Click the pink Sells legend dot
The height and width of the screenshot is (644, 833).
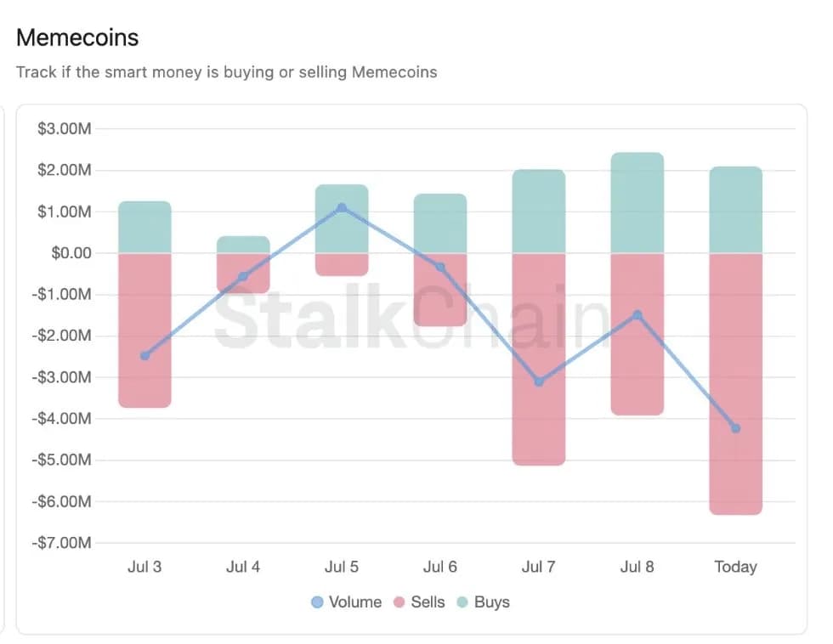click(399, 602)
